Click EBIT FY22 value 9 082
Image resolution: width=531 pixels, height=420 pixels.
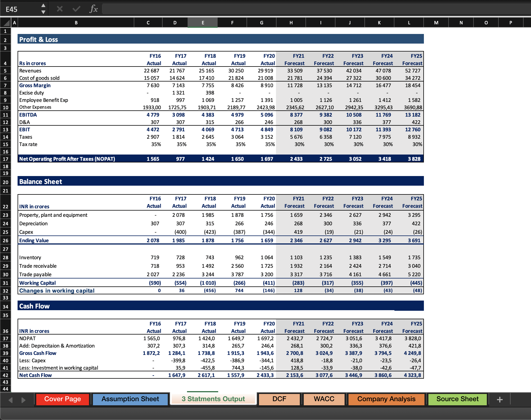[326, 130]
